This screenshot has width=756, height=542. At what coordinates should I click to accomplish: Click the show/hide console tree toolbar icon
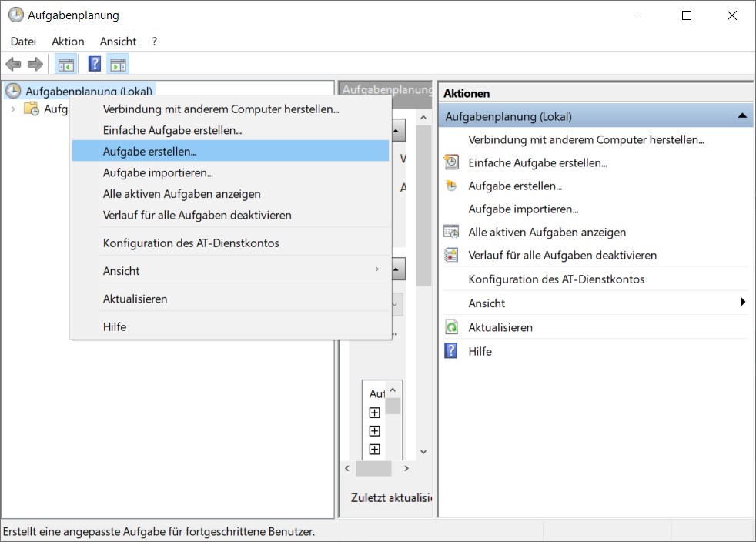pos(66,65)
